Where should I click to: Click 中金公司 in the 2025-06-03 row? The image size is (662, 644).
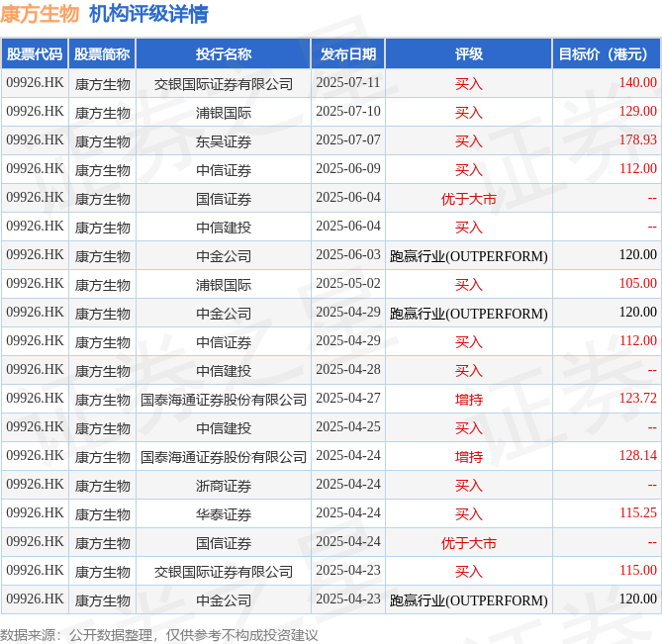pos(224,256)
